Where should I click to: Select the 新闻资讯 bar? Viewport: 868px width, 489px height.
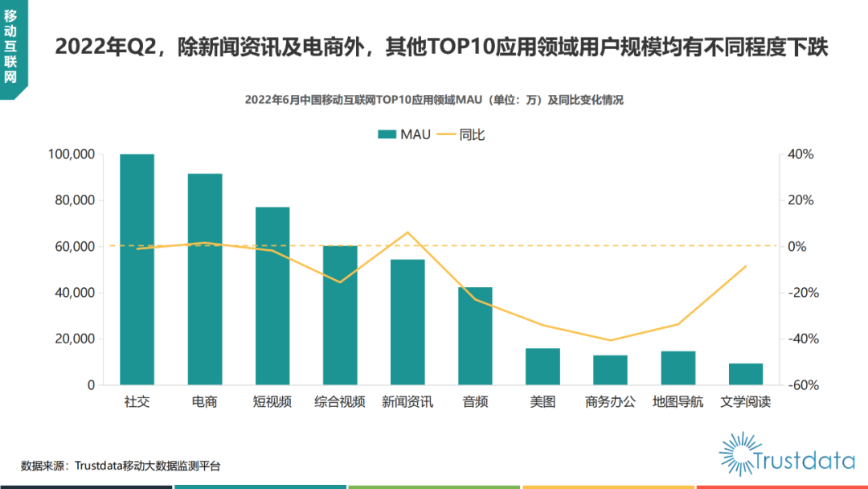point(407,322)
